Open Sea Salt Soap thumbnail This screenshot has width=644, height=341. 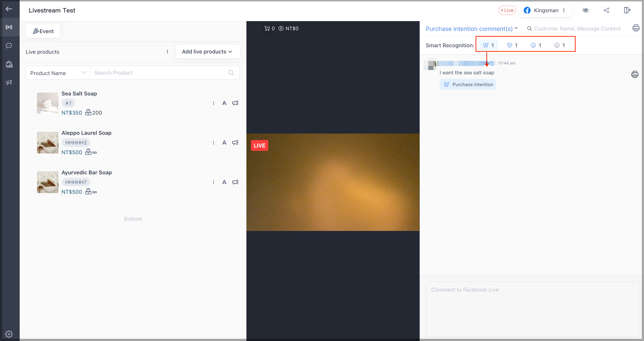48,103
